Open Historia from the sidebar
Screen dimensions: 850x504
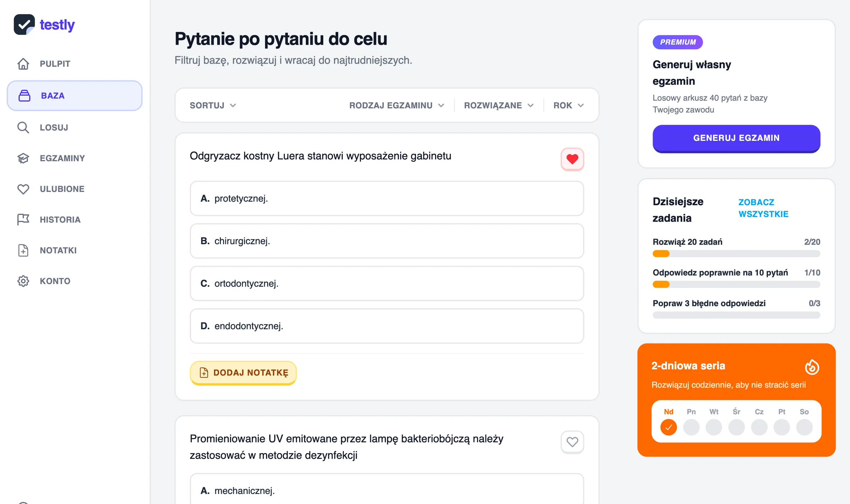(74, 219)
